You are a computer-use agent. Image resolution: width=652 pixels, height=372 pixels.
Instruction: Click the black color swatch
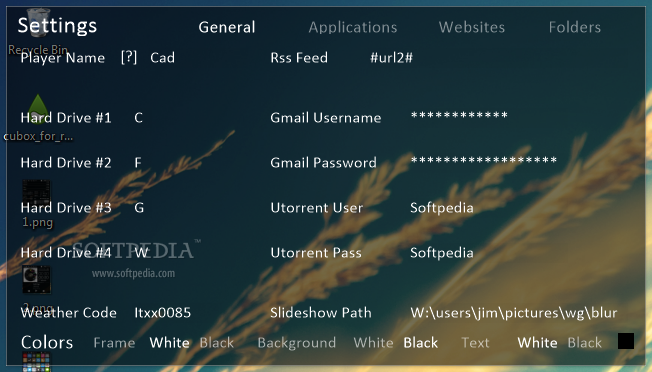click(x=626, y=341)
